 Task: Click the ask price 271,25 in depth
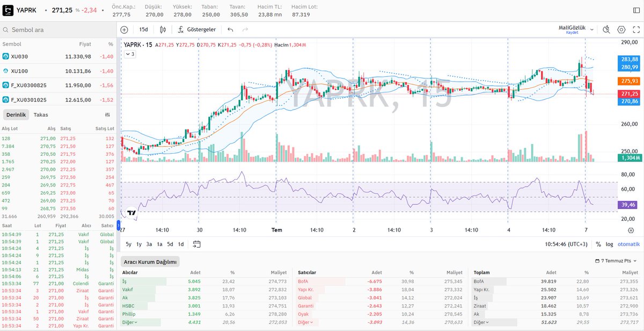pos(68,139)
